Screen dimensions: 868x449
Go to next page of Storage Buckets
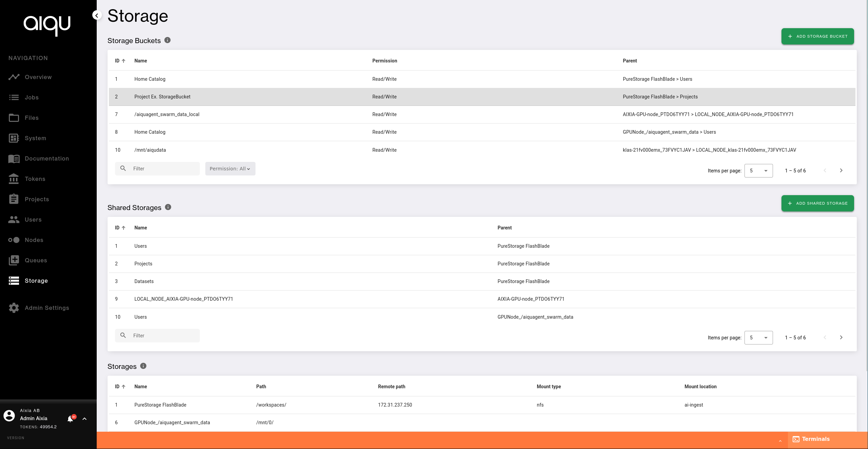click(841, 170)
